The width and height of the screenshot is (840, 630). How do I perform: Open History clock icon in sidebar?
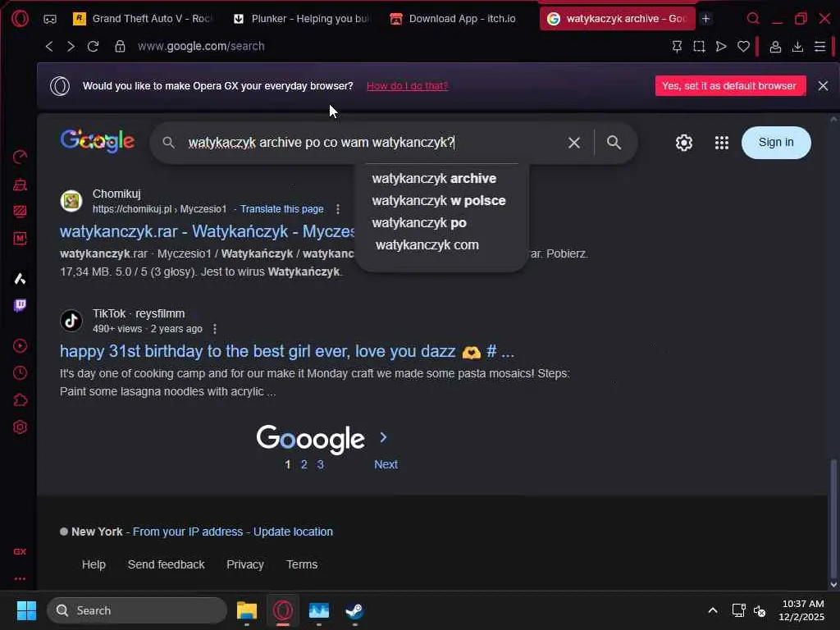(20, 373)
